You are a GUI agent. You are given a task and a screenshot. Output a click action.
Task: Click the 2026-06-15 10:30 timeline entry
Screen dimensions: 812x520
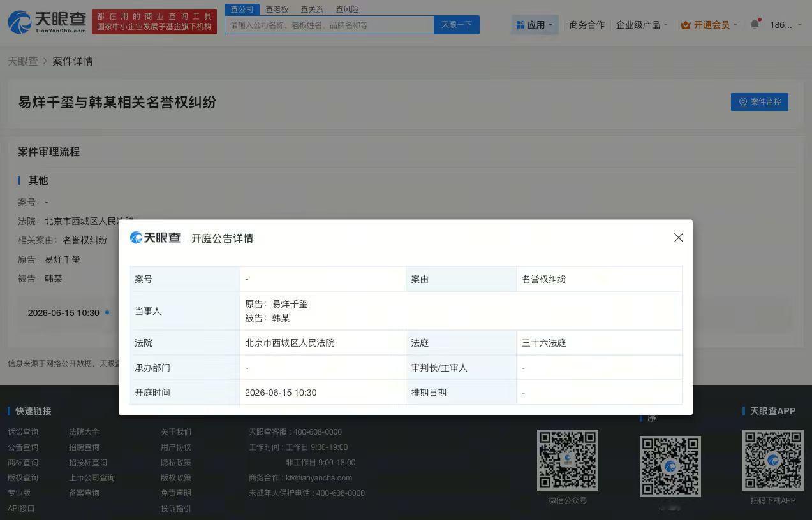[64, 313]
